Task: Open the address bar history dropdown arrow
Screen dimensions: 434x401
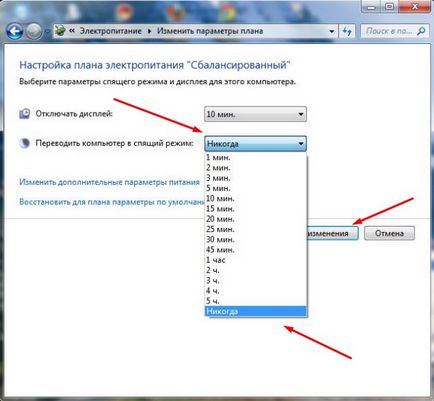Action: [331, 31]
